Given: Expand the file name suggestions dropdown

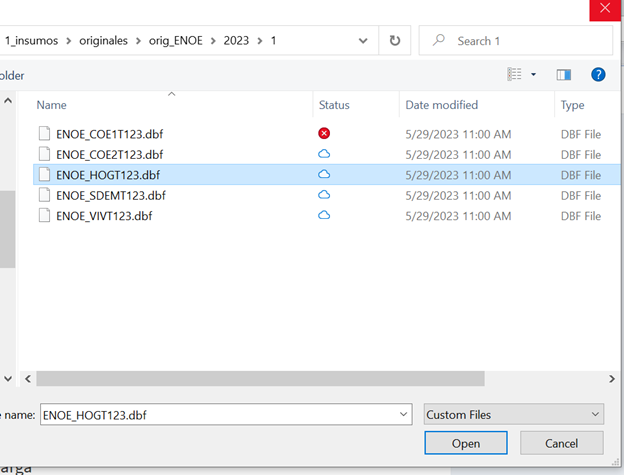Looking at the screenshot, I should coord(403,414).
